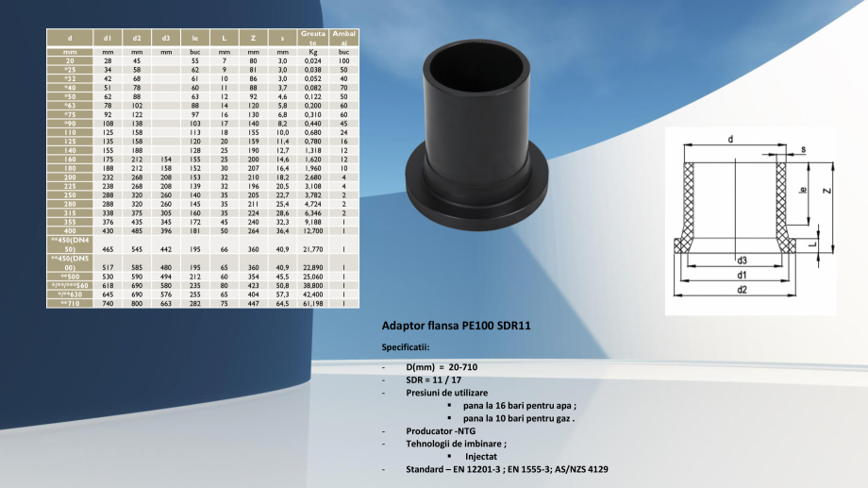Click the weight value "1,318"

point(313,150)
